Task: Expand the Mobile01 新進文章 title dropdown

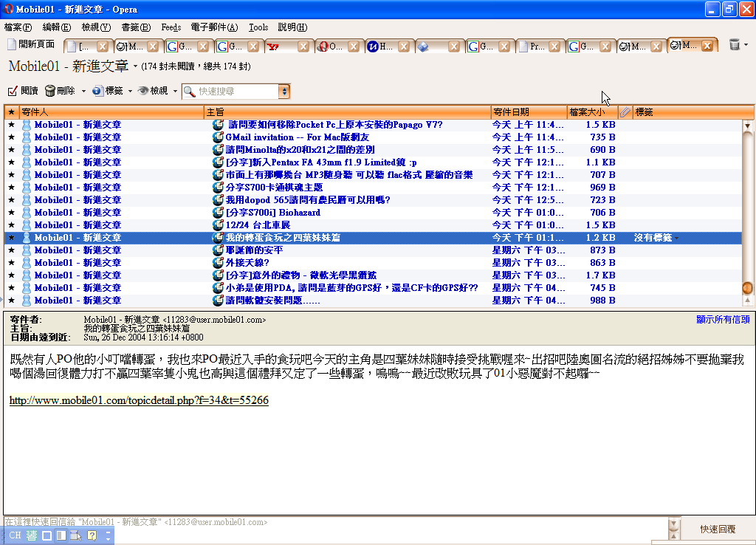Action: click(135, 66)
